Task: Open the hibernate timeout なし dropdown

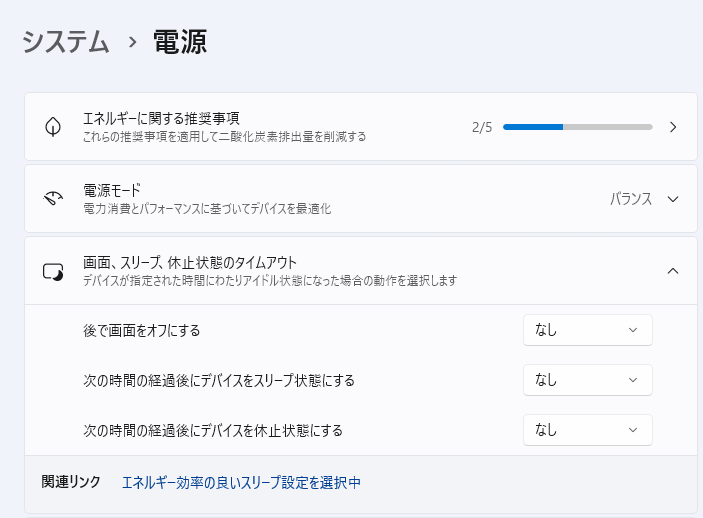Action: coord(587,430)
